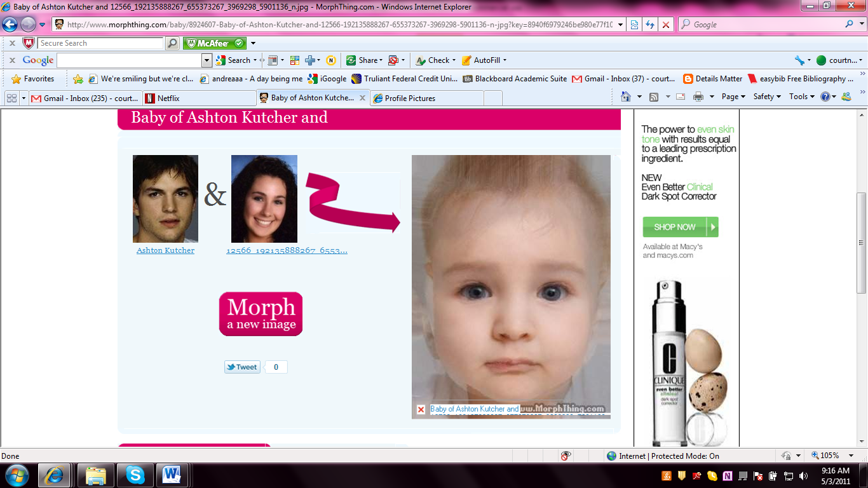Click the Tweet button

click(x=242, y=367)
